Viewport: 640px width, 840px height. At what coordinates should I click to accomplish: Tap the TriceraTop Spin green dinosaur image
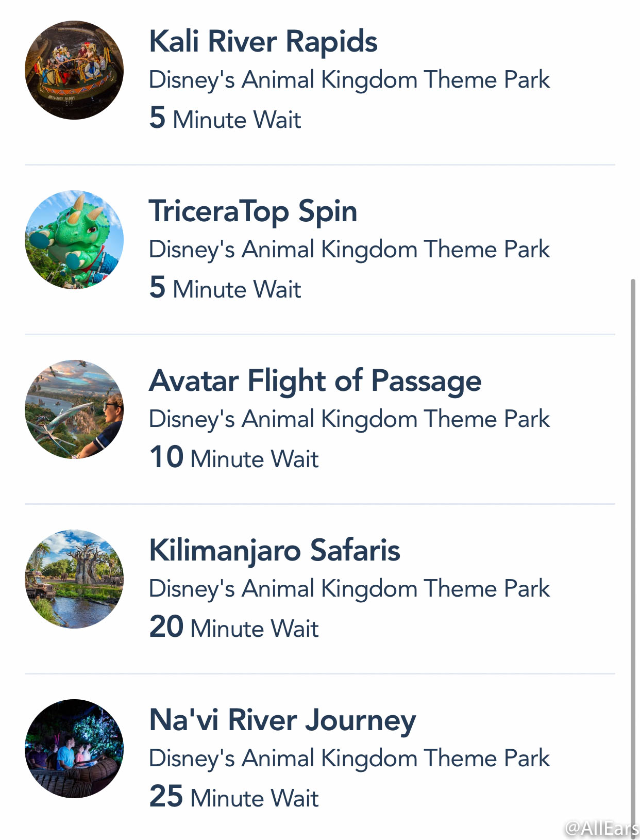(x=74, y=240)
